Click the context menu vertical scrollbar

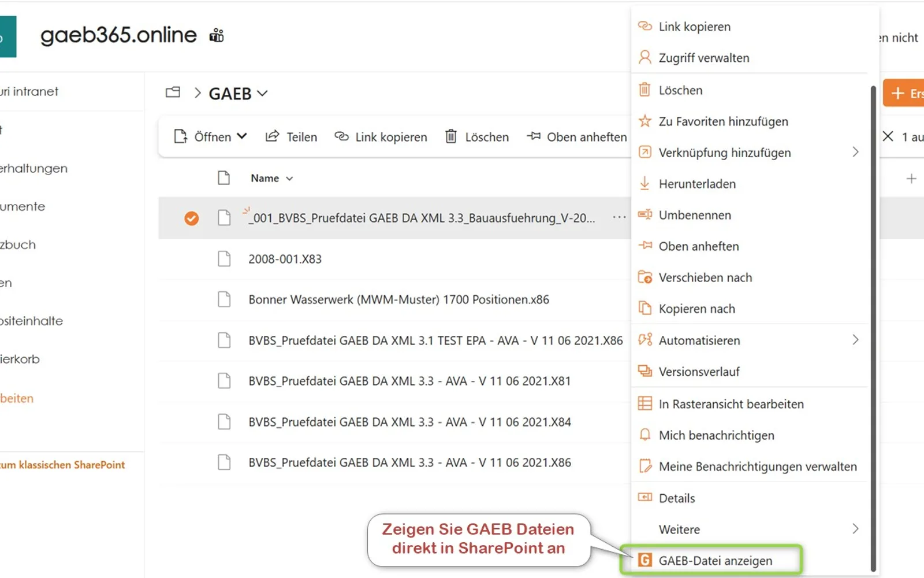(873, 328)
